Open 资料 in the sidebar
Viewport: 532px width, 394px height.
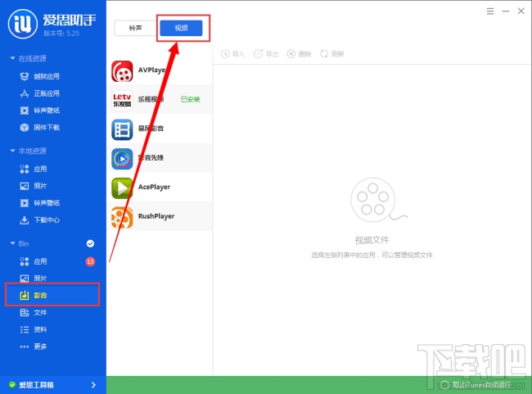[40, 329]
